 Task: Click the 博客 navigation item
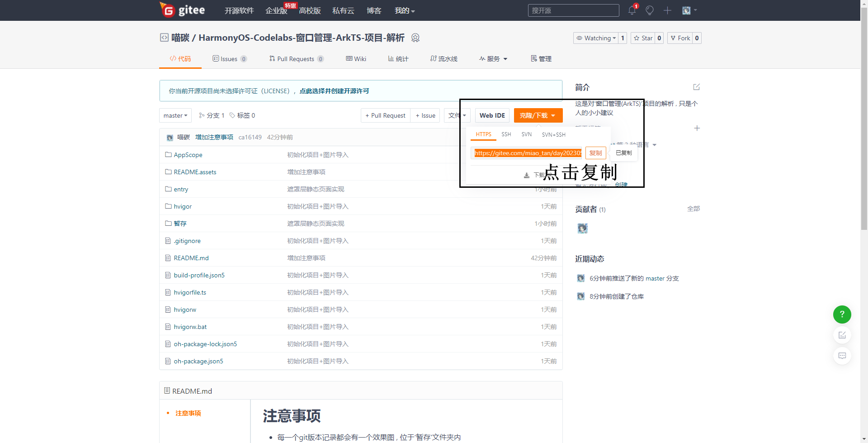coord(374,10)
